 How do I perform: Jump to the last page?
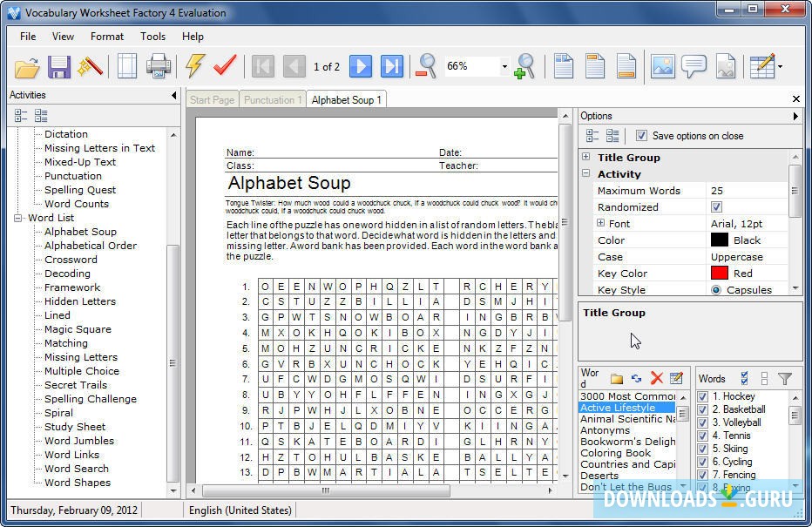point(391,66)
